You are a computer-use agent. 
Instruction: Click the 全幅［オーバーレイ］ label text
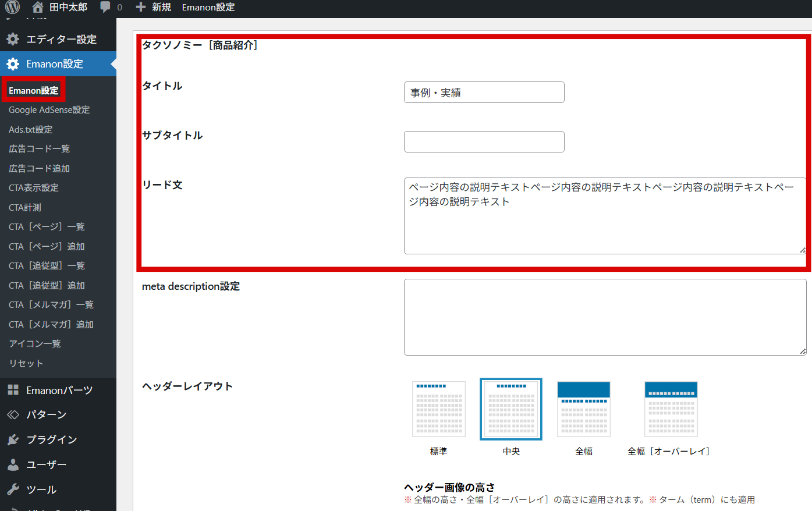pos(669,451)
